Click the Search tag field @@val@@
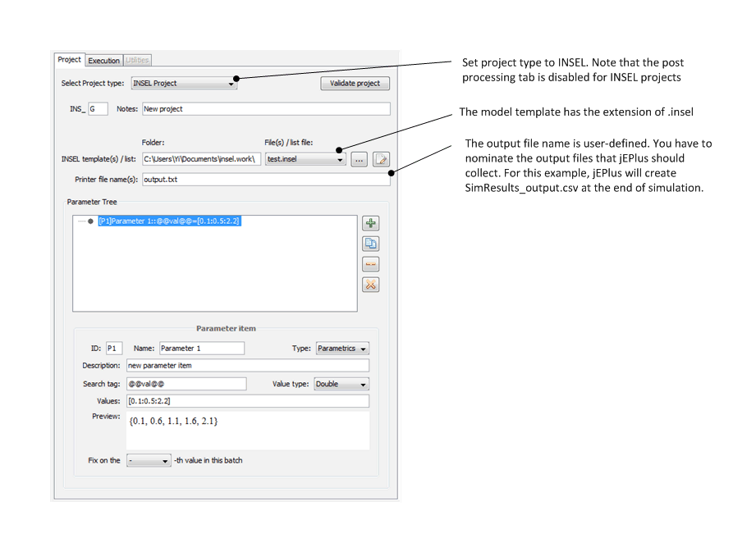This screenshot has width=756, height=552. tap(186, 384)
